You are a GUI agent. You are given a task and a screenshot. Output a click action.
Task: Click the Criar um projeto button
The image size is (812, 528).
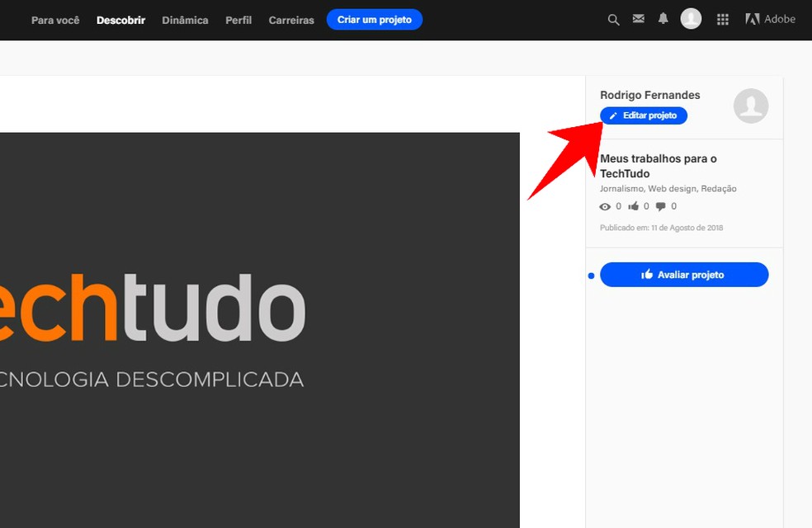[375, 19]
